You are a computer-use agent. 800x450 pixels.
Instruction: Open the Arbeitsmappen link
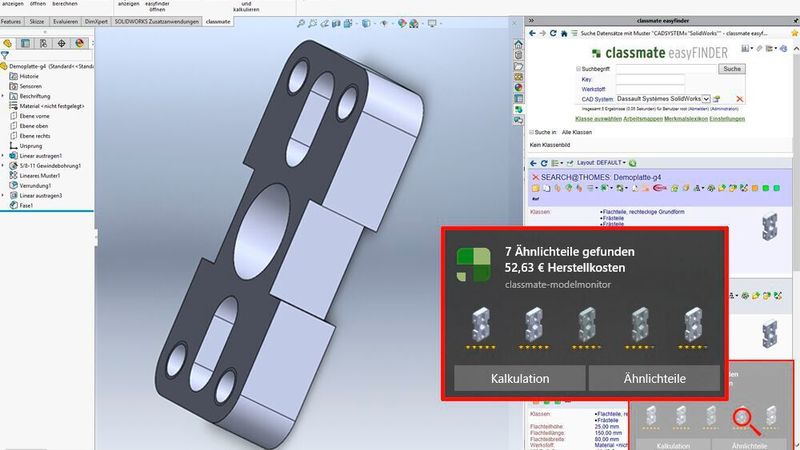[642, 119]
